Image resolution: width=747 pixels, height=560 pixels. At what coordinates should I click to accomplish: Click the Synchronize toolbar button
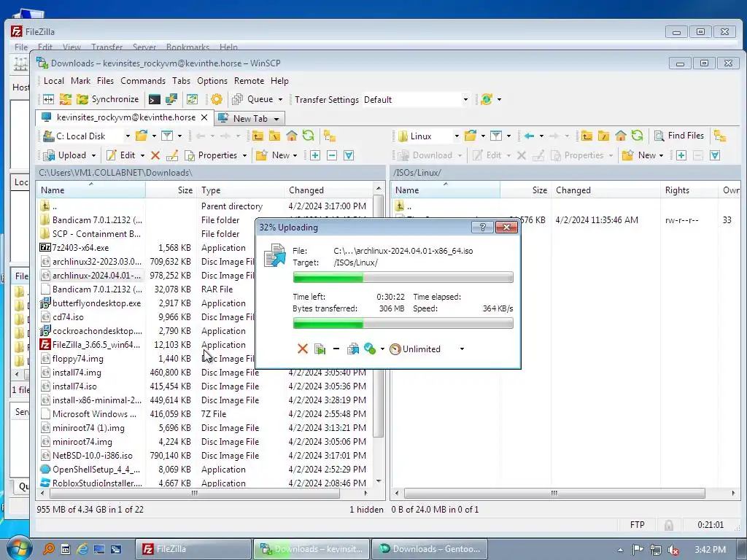click(108, 99)
